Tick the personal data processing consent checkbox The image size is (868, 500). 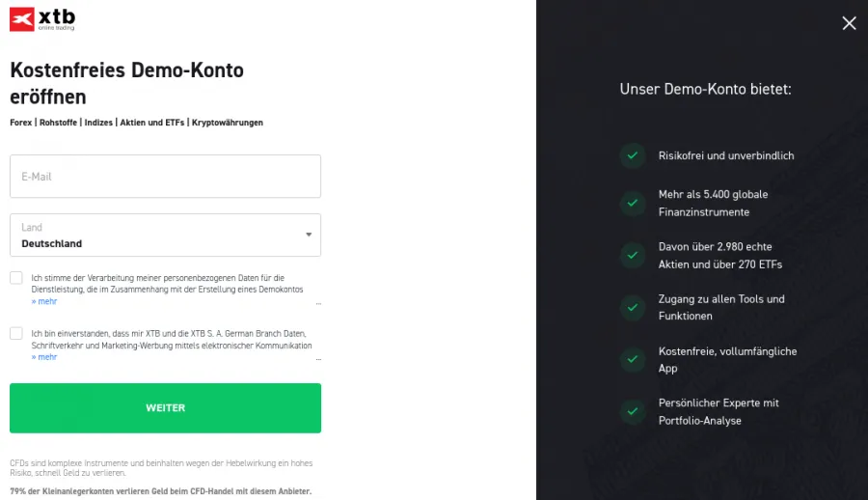click(x=16, y=278)
